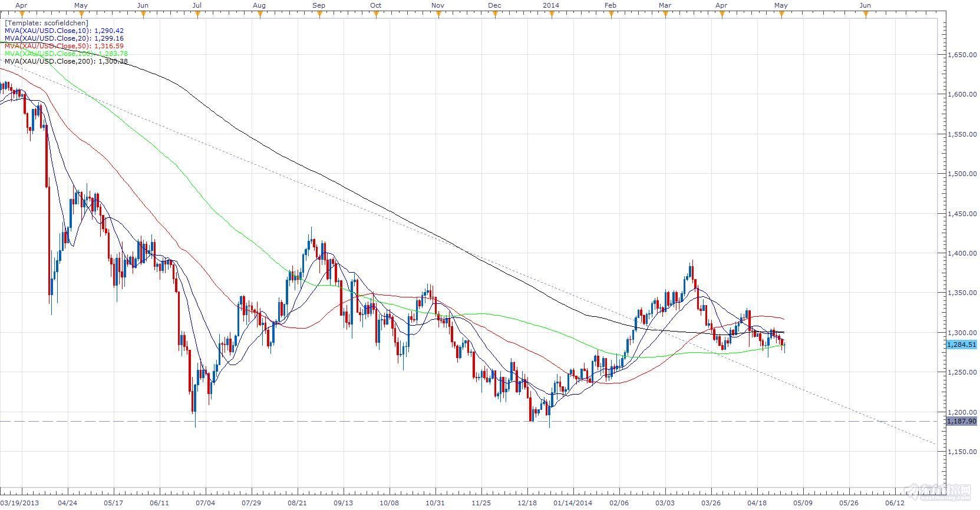Click the 06/11 date axis label

pos(160,503)
